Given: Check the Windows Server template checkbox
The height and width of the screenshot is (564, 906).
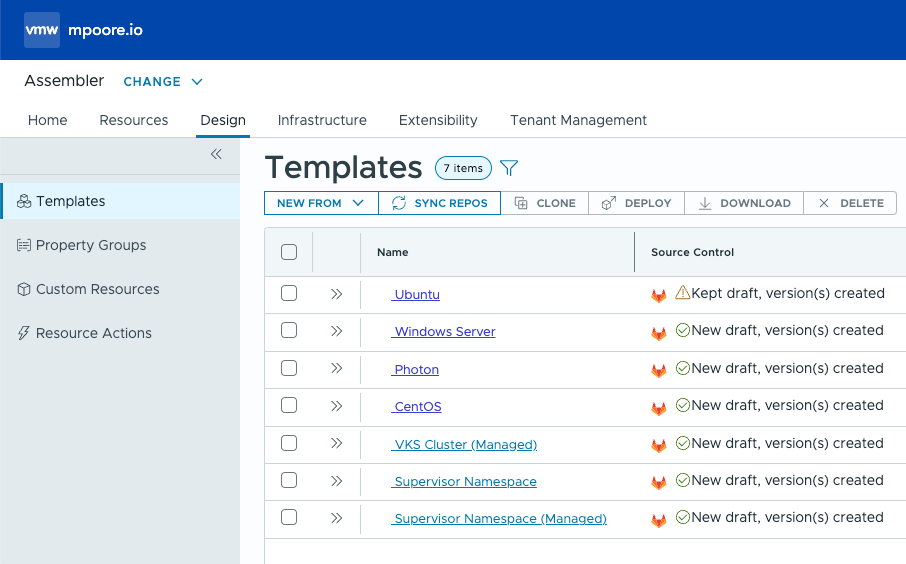Looking at the screenshot, I should (x=289, y=330).
